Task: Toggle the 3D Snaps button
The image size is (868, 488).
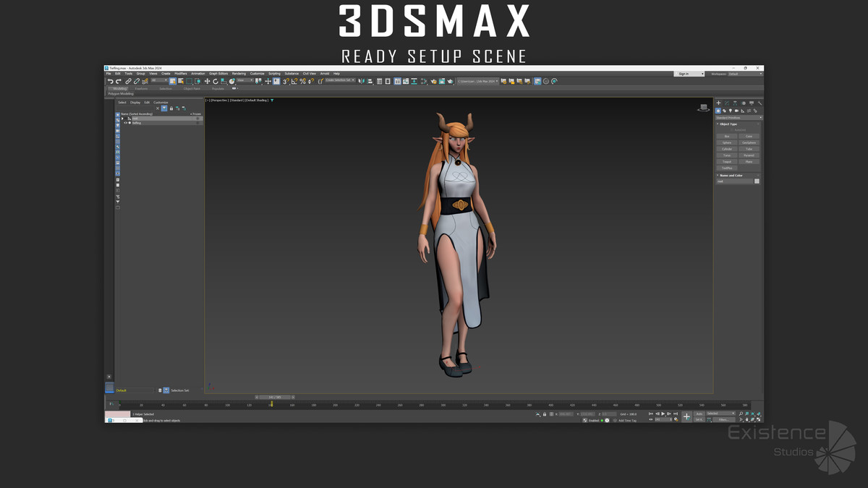Action: [286, 81]
